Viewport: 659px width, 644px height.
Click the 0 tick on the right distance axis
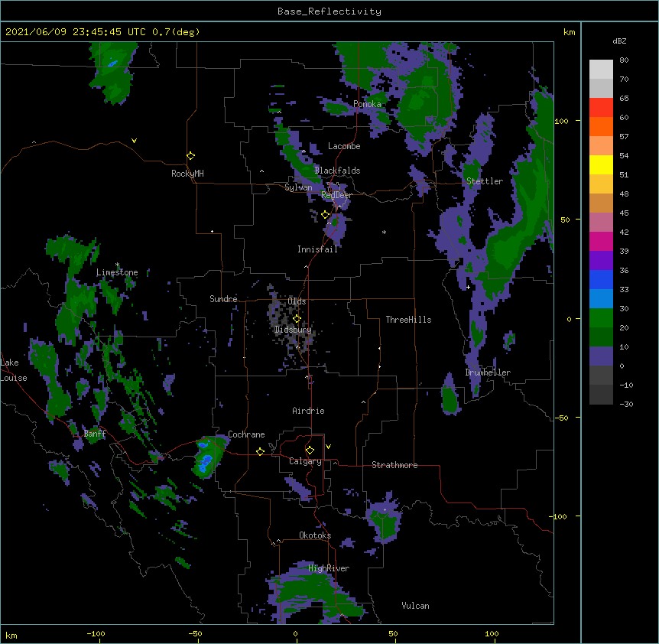(x=569, y=319)
